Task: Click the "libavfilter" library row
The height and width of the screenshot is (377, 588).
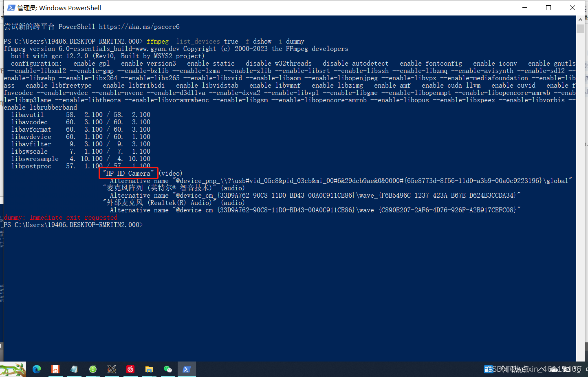Action: (x=81, y=144)
